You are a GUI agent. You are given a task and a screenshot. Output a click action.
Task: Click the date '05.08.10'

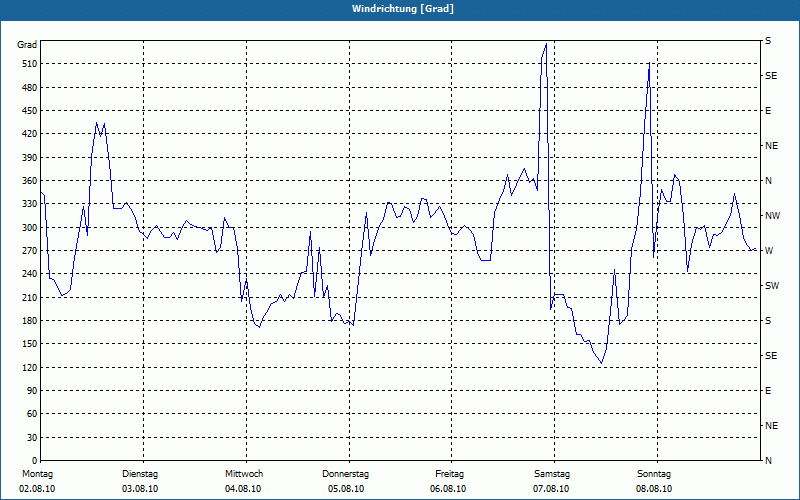click(346, 489)
